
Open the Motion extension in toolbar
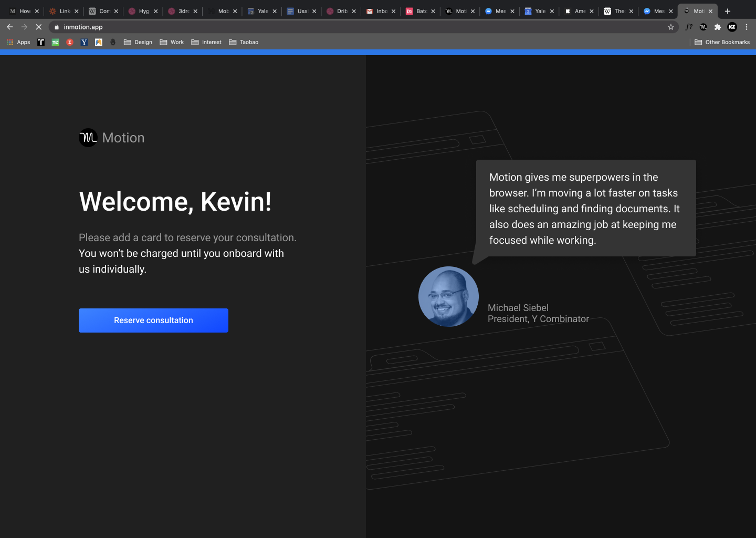click(703, 27)
